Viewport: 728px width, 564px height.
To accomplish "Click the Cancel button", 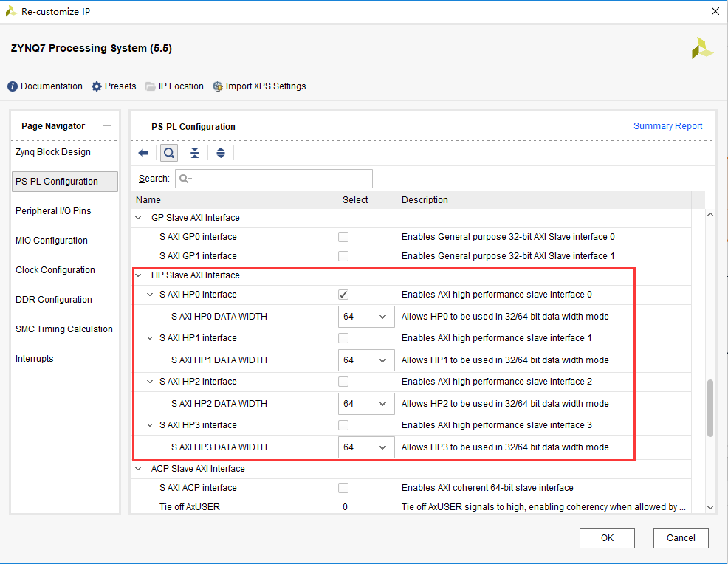I will tap(681, 538).
